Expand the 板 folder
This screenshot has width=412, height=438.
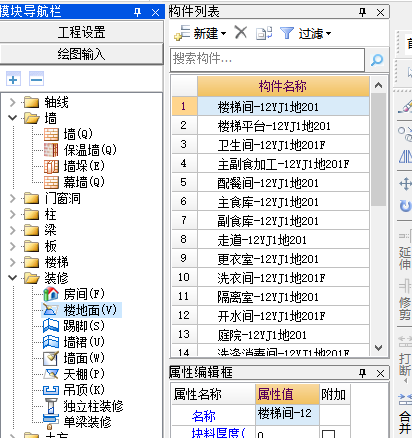click(x=13, y=246)
